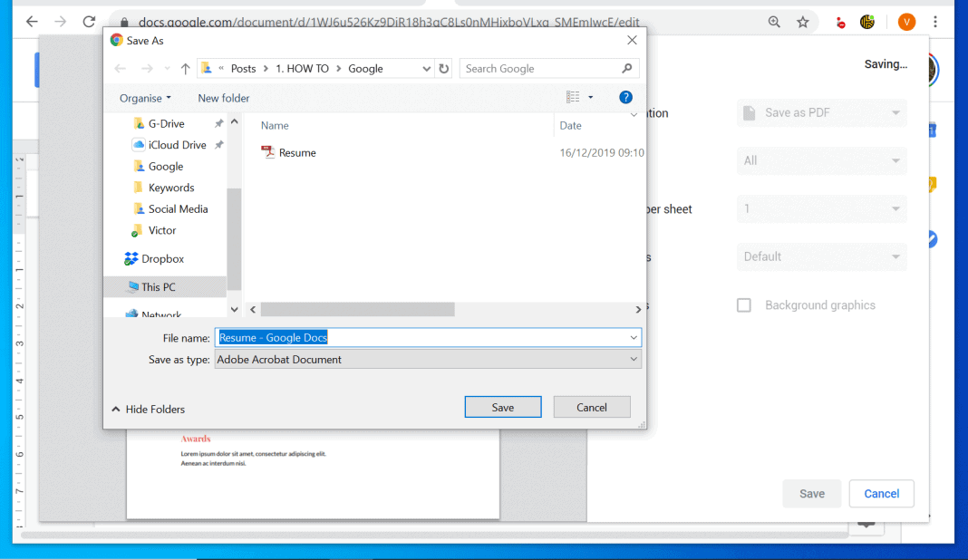Click the search magnifier in Save As
The width and height of the screenshot is (968, 560).
[x=626, y=69]
